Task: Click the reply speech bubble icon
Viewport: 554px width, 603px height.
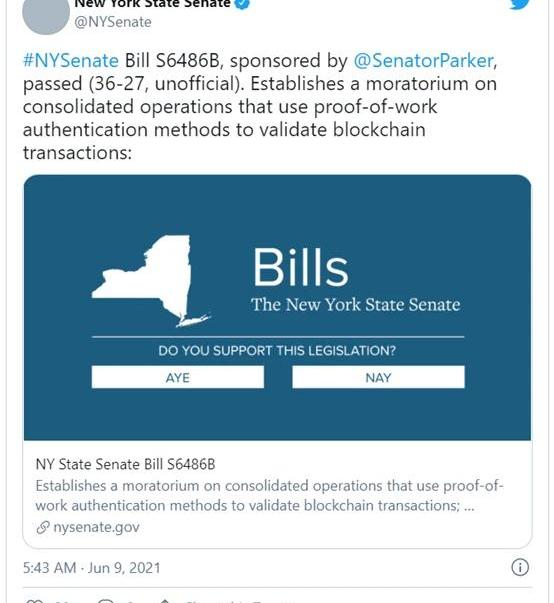Action: tap(106, 601)
